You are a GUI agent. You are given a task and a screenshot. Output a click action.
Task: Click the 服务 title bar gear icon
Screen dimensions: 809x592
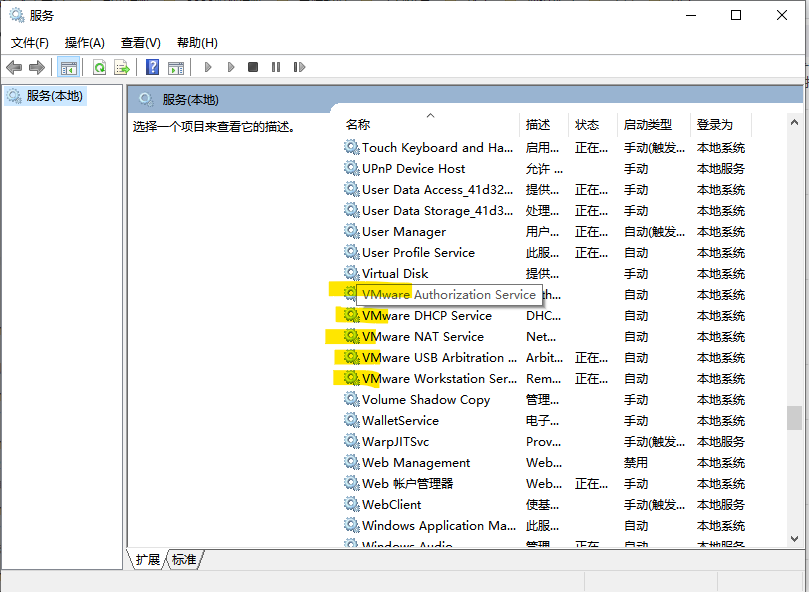point(17,15)
